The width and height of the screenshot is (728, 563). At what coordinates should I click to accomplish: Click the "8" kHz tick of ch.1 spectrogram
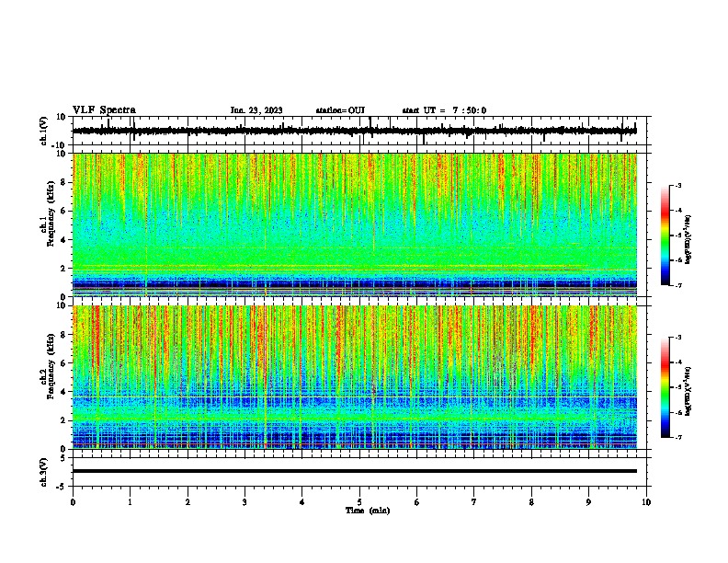(64, 182)
